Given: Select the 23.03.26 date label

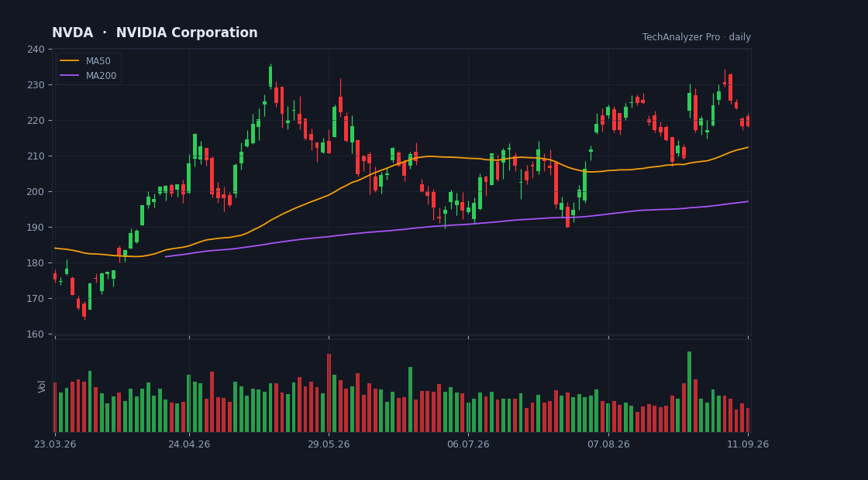Looking at the screenshot, I should click(x=54, y=444).
